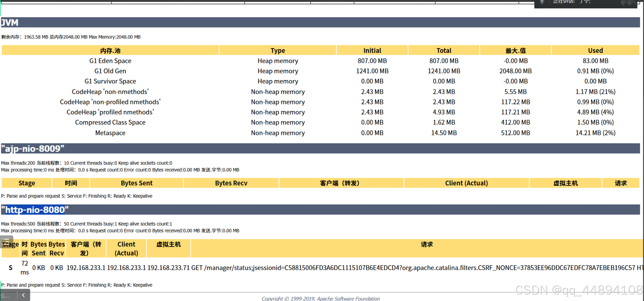Screen dimensions: 644x301
Task: Click the Bytes Sent header in the ajp-nio-8009 table
Action: pyautogui.click(x=137, y=183)
